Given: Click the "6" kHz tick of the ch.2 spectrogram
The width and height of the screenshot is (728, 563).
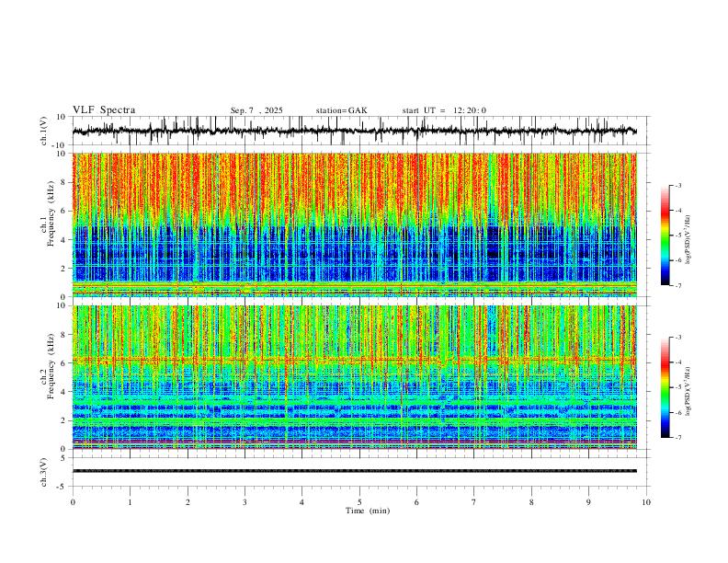Looking at the screenshot, I should click(x=64, y=363).
